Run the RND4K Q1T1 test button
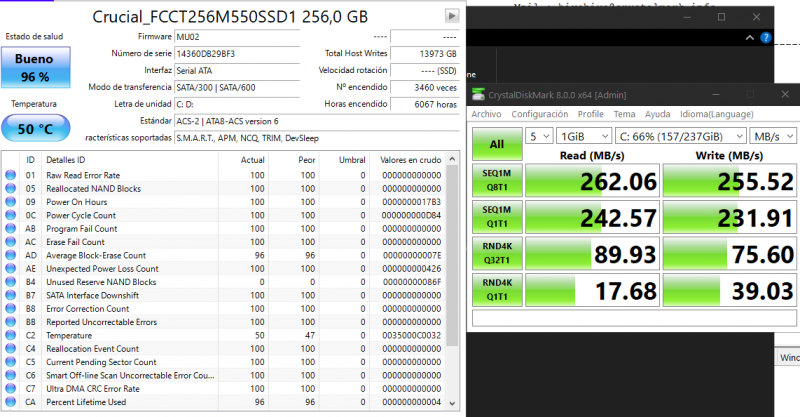Image resolution: width=800 pixels, height=417 pixels. [x=497, y=290]
